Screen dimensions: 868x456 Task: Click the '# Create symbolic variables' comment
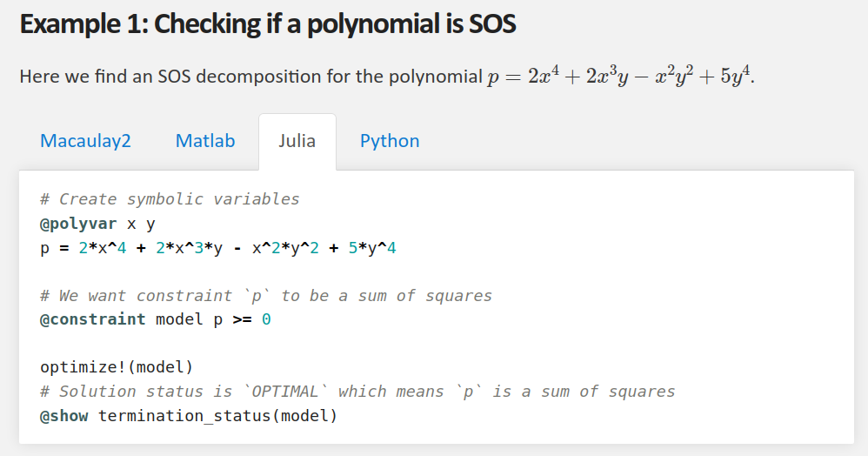tap(170, 199)
